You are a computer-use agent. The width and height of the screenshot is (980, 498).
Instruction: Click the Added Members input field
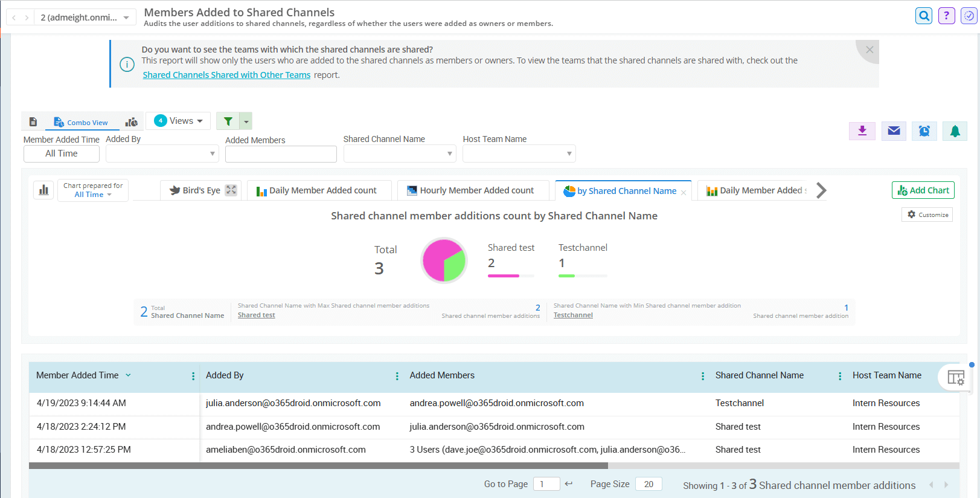coord(281,154)
